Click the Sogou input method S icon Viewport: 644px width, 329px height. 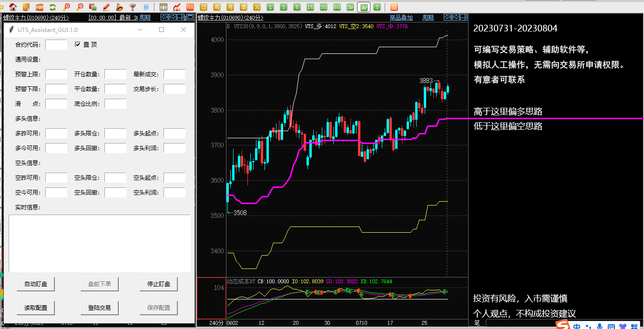(x=563, y=325)
